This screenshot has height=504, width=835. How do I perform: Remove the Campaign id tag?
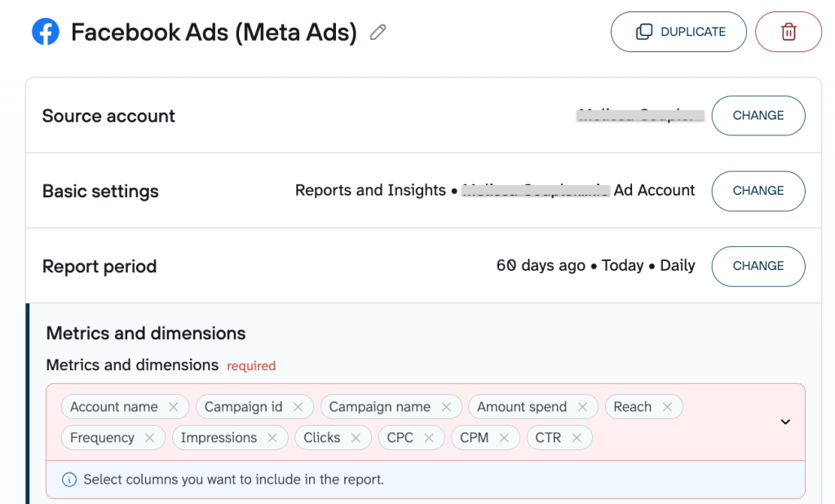pos(298,407)
